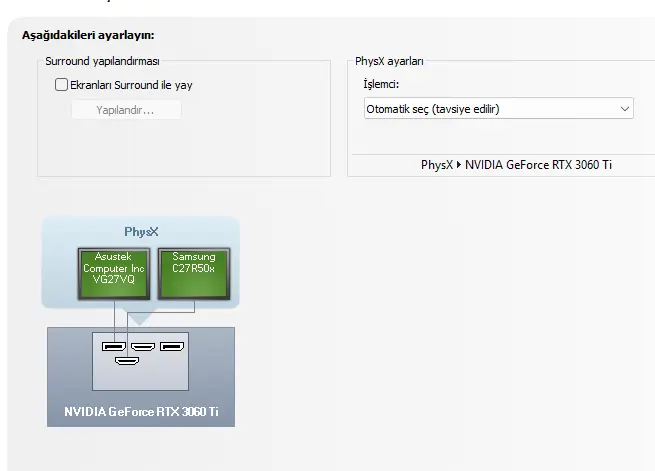Click the İşlemci: label
Viewport: 655px width, 471px height.
(381, 84)
